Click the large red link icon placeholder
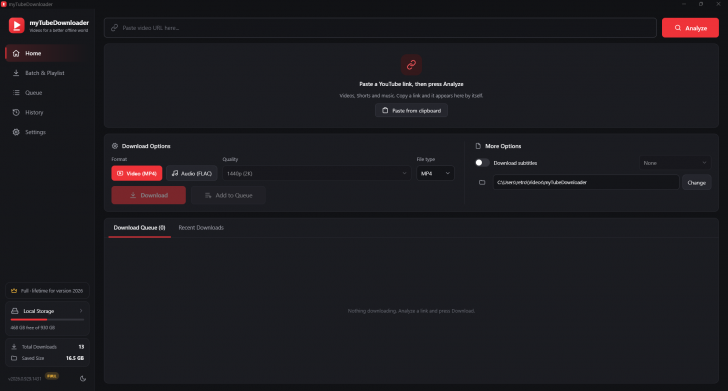The image size is (728, 391). coord(411,65)
